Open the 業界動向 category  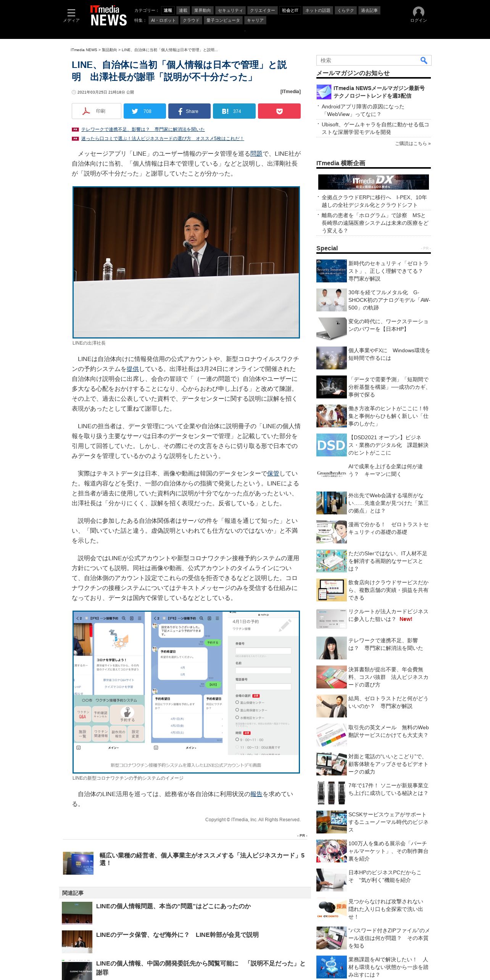click(202, 10)
